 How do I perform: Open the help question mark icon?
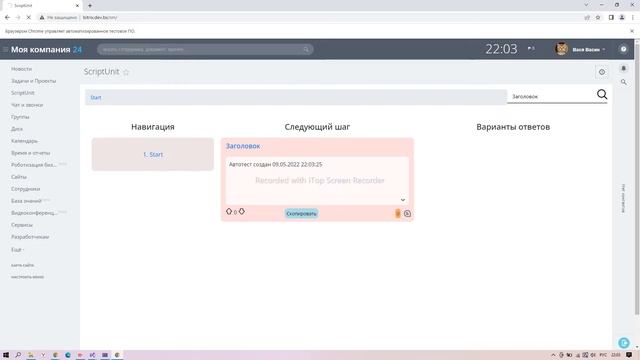click(623, 49)
